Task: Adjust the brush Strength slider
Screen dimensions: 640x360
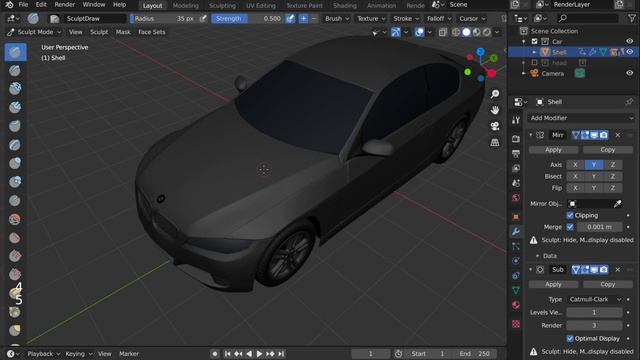Action: (247, 18)
